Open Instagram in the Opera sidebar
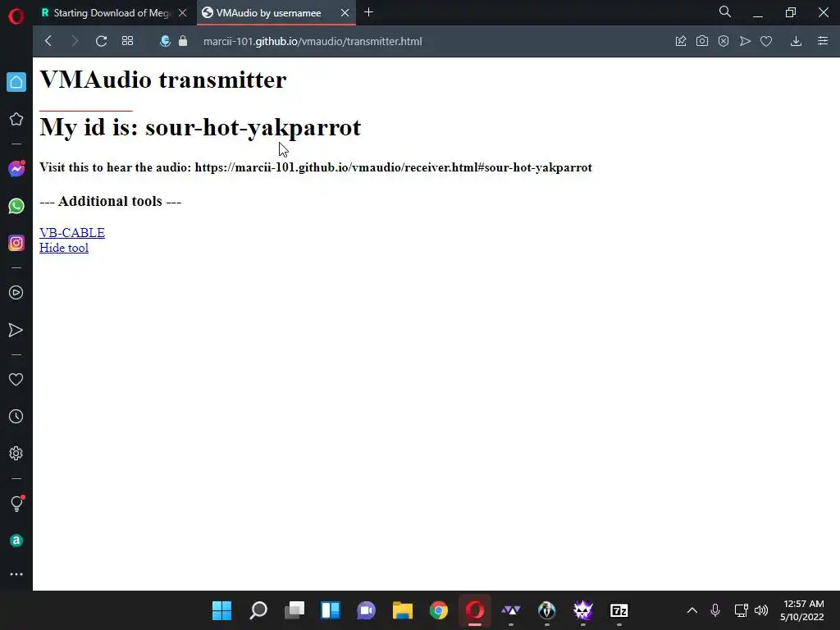Image resolution: width=840 pixels, height=630 pixels. [16, 243]
